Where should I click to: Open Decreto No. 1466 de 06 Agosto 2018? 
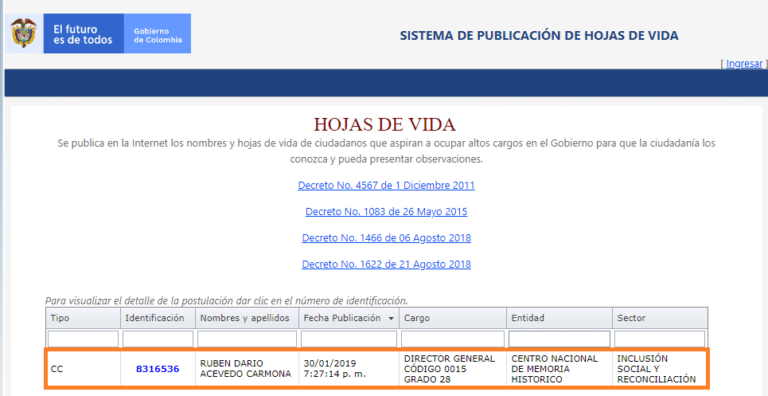click(386, 238)
